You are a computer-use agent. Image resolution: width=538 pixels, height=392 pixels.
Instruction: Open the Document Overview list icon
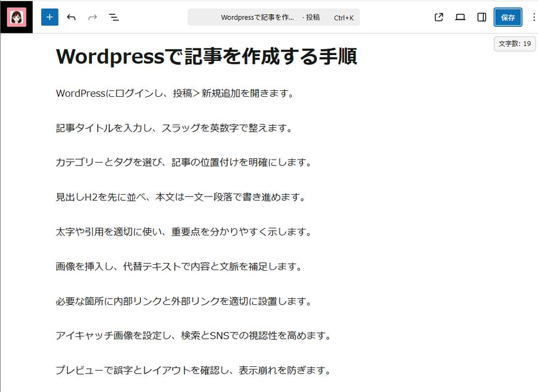114,17
